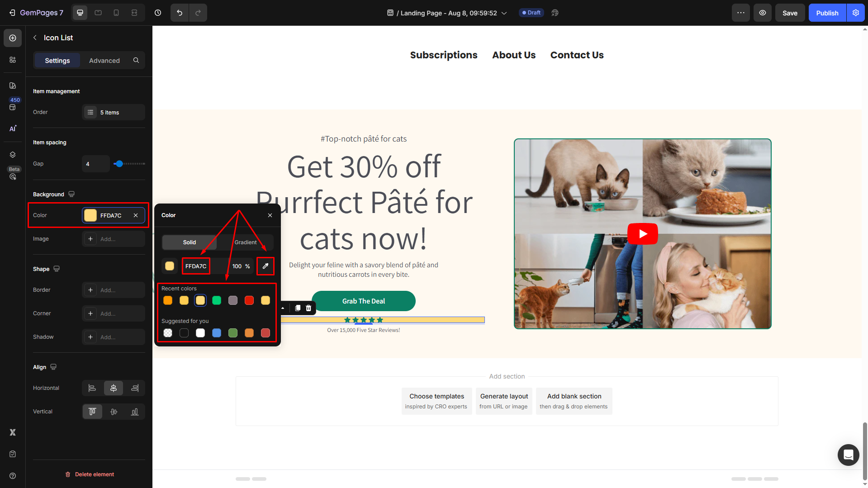The width and height of the screenshot is (868, 488).
Task: Choose the green recent color swatch
Action: click(217, 300)
